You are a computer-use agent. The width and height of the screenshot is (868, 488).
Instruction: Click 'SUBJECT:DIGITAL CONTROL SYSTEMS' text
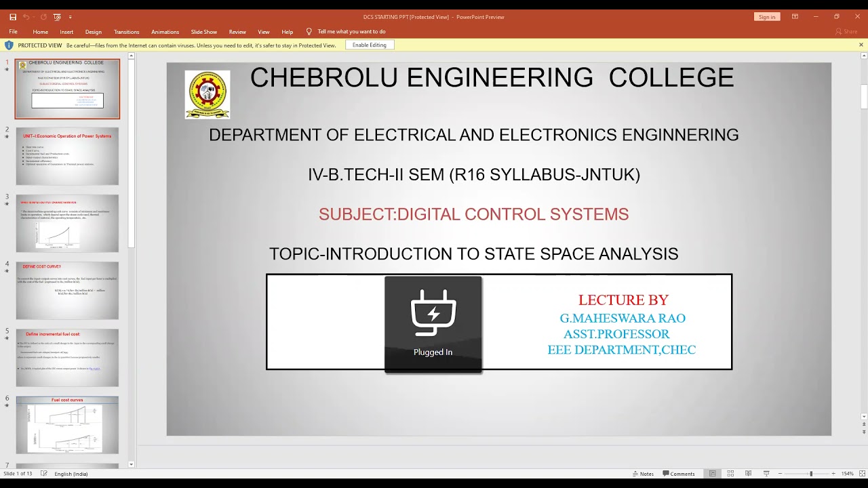click(x=474, y=214)
